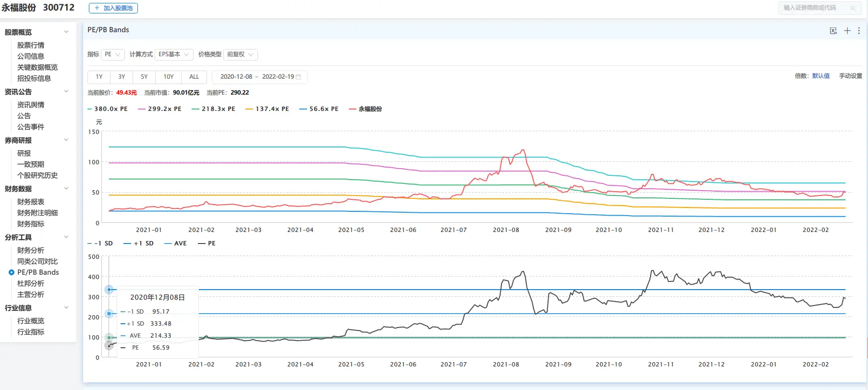This screenshot has height=390, width=868.
Task: Open 资讯舆情 in sidebar
Action: click(31, 105)
